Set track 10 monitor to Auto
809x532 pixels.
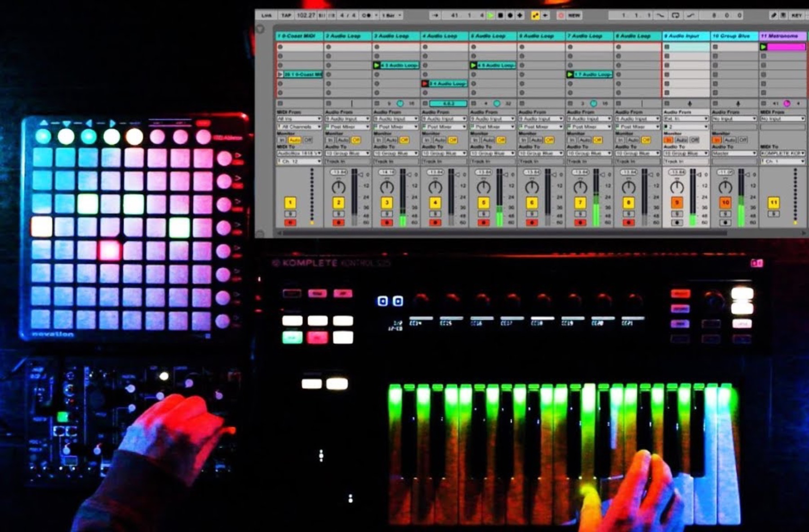(x=730, y=140)
